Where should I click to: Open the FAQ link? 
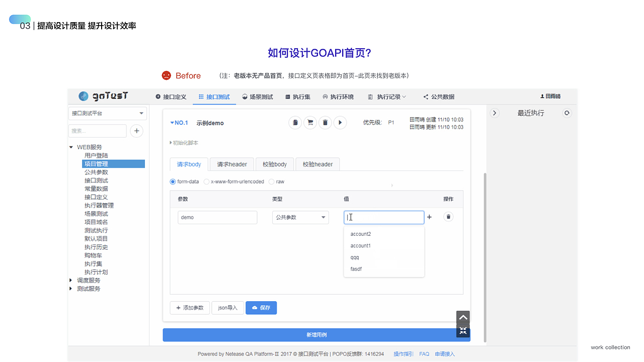[424, 354]
